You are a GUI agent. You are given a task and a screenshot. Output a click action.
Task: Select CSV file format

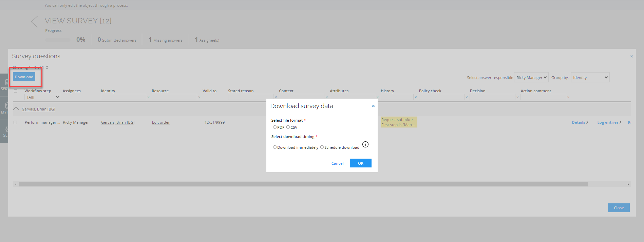point(288,127)
